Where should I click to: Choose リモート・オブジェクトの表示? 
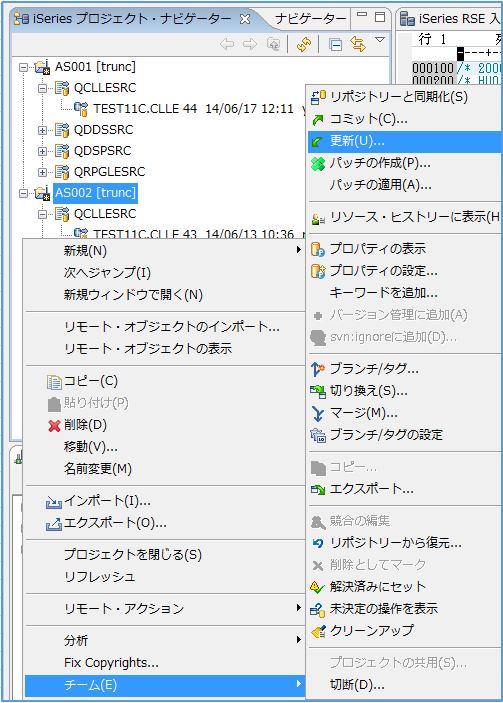[x=165, y=348]
